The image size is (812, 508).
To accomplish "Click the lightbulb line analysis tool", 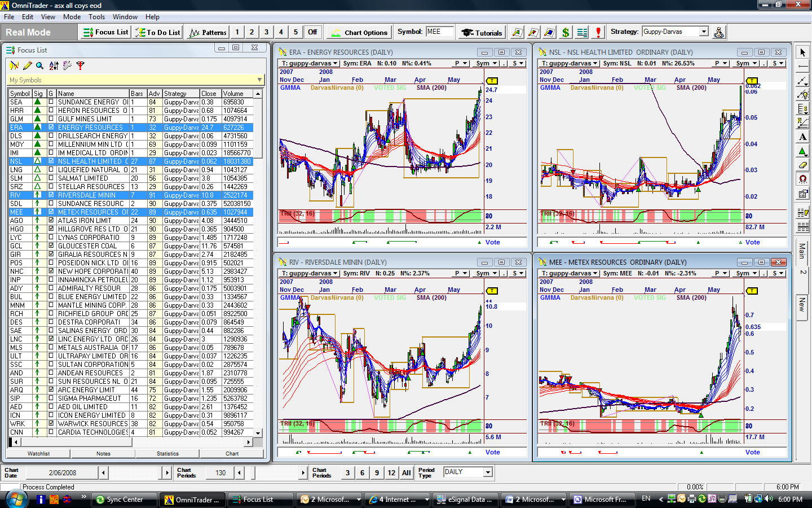I will 802,95.
